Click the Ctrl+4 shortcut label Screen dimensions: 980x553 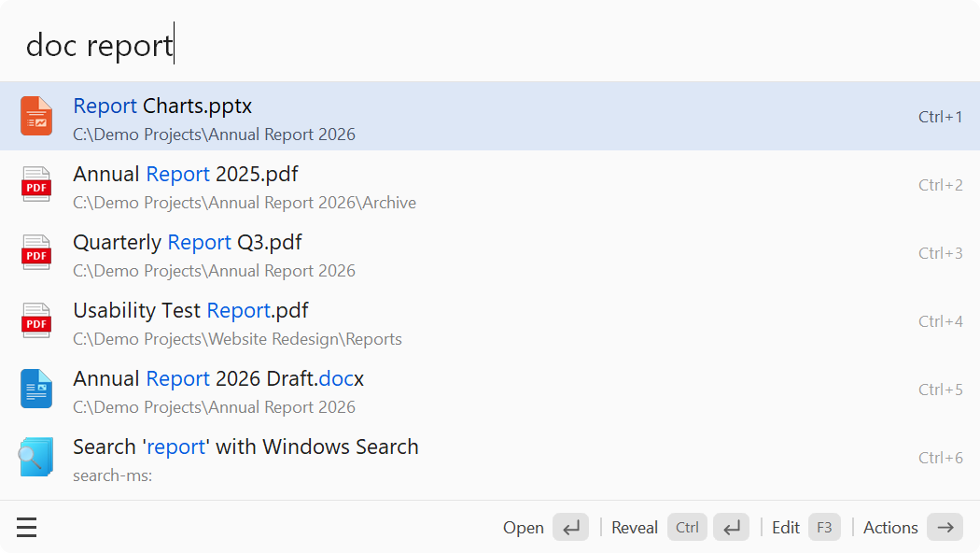pos(940,321)
